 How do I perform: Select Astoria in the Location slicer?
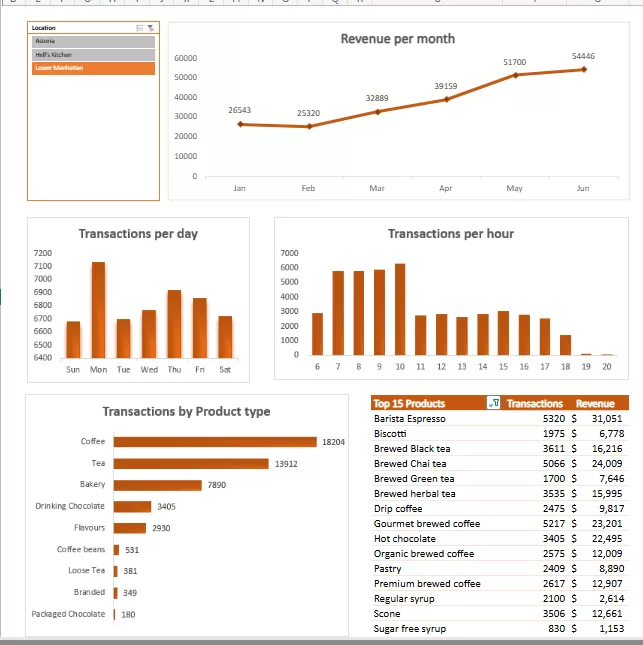click(x=92, y=41)
